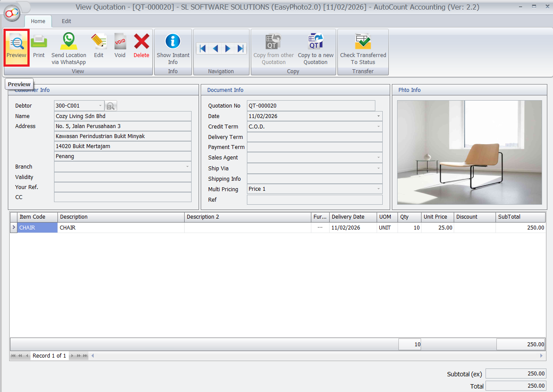Open the Date picker dropdown

click(x=378, y=116)
